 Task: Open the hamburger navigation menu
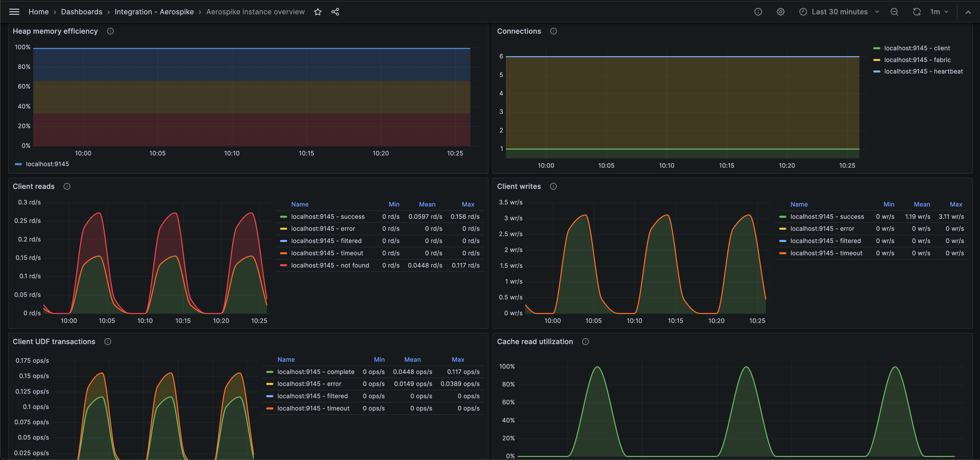(x=14, y=12)
